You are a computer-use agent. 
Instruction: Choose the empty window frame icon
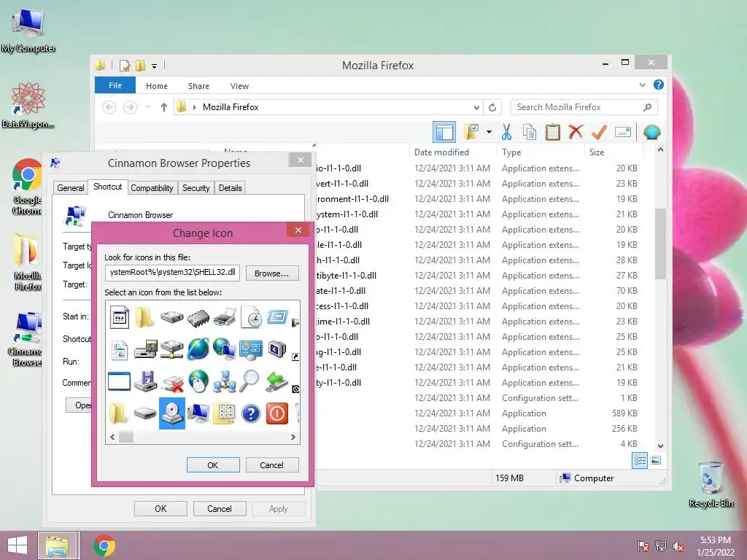pyautogui.click(x=119, y=381)
